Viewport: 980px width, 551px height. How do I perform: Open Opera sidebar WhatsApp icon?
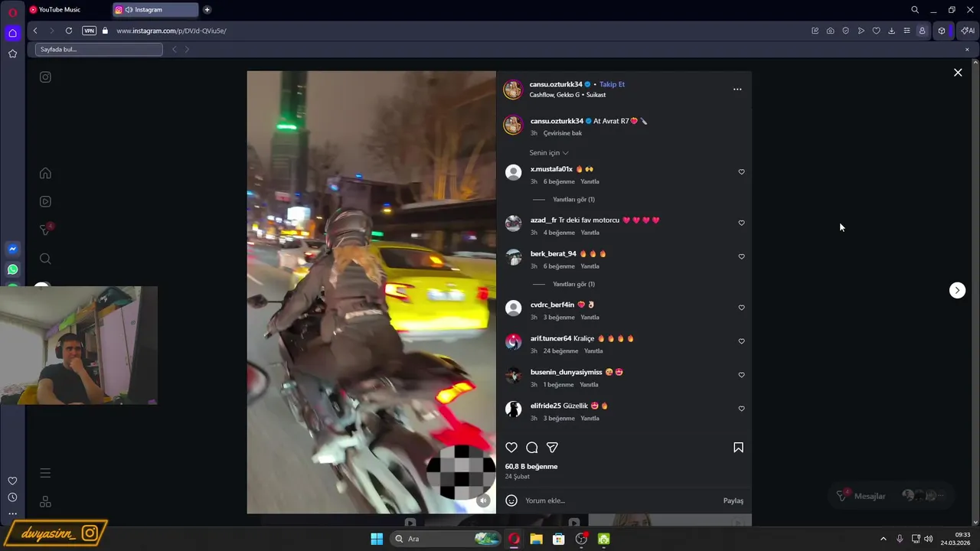(x=12, y=269)
